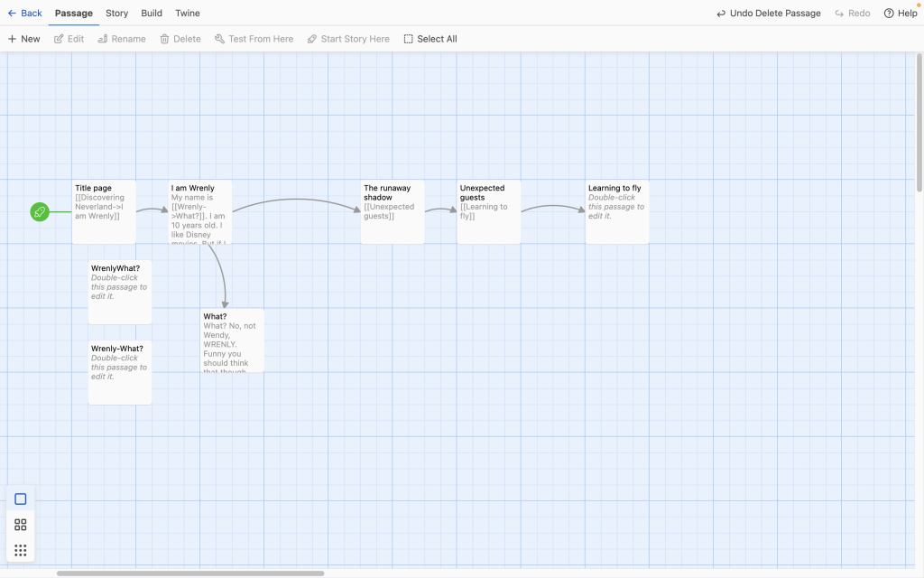Switch to smallest dot grid zoom view
Screen dimensions: 924x578
coord(20,550)
